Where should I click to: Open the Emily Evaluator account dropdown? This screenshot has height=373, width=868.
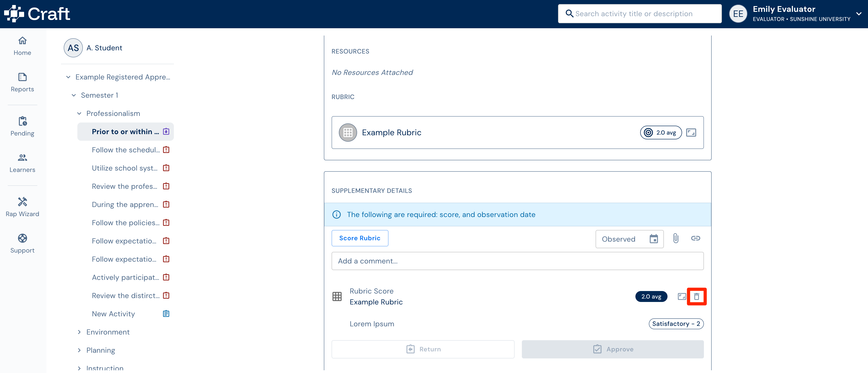[859, 14]
